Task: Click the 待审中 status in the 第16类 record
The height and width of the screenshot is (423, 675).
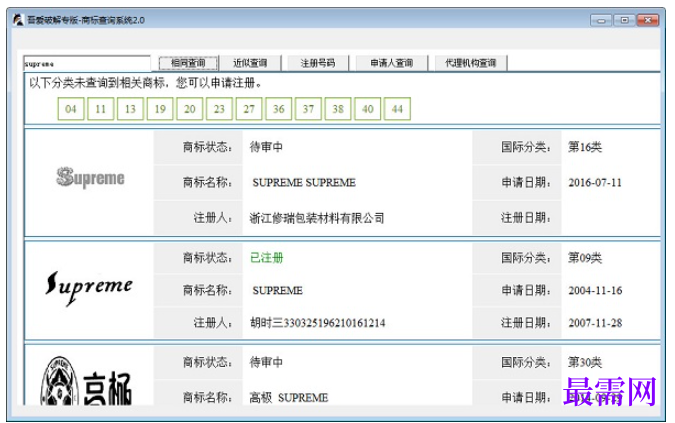Action: tap(266, 147)
